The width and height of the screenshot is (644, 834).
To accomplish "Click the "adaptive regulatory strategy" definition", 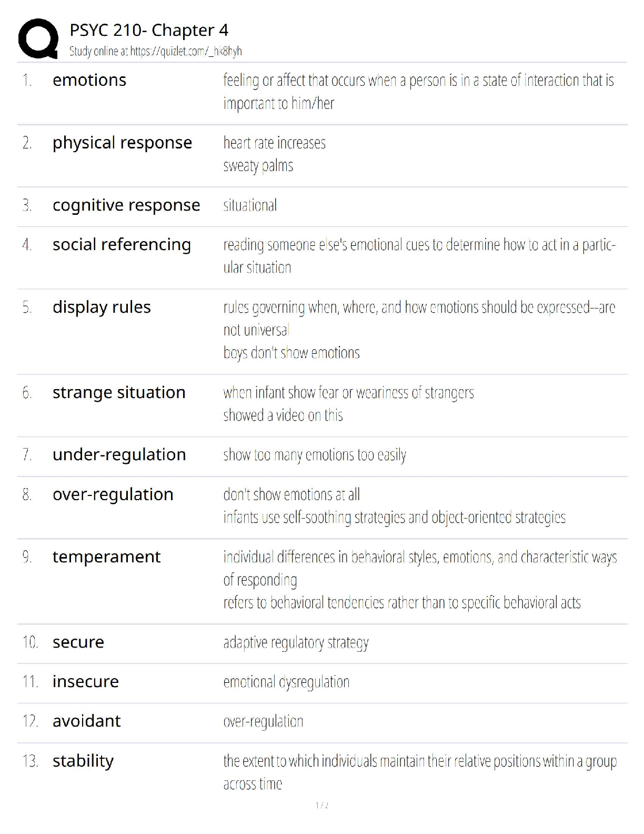I will pyautogui.click(x=296, y=642).
